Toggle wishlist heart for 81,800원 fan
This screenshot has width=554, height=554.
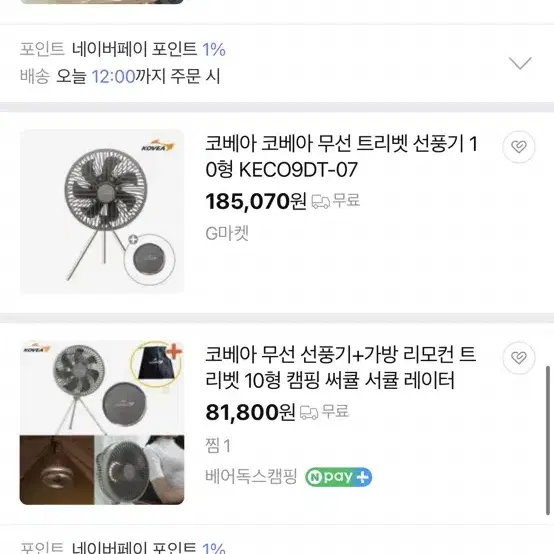[519, 358]
